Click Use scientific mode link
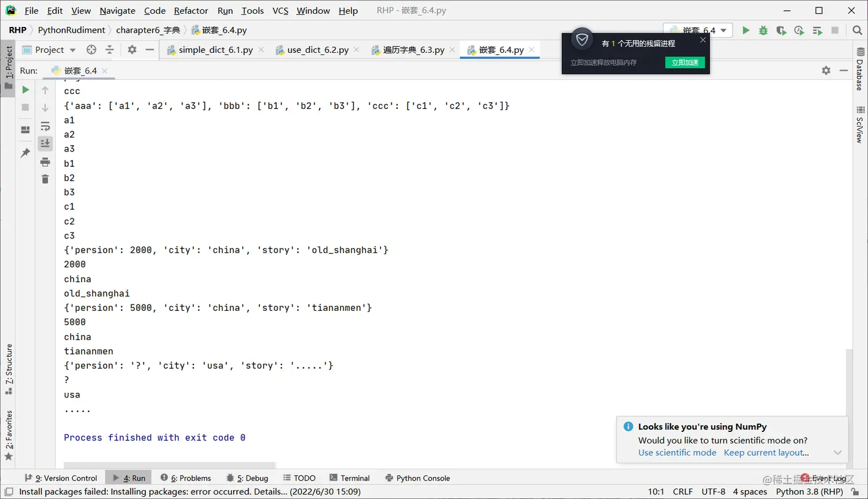Image resolution: width=868 pixels, height=499 pixels. tap(677, 453)
